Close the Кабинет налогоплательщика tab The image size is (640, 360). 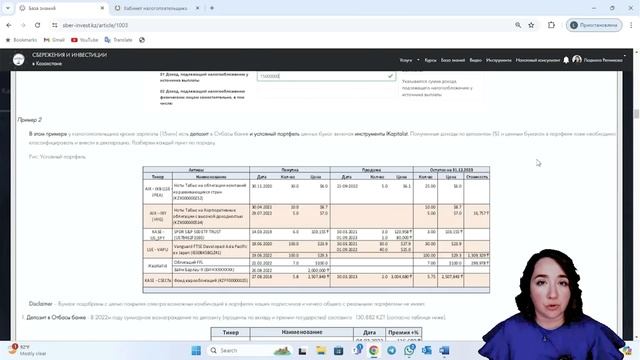tap(197, 8)
